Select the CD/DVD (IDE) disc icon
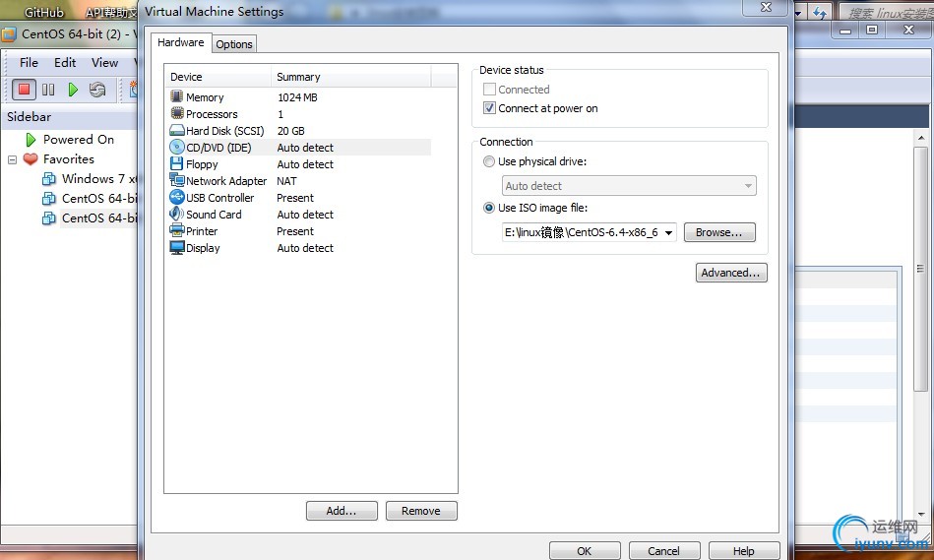 [x=177, y=147]
